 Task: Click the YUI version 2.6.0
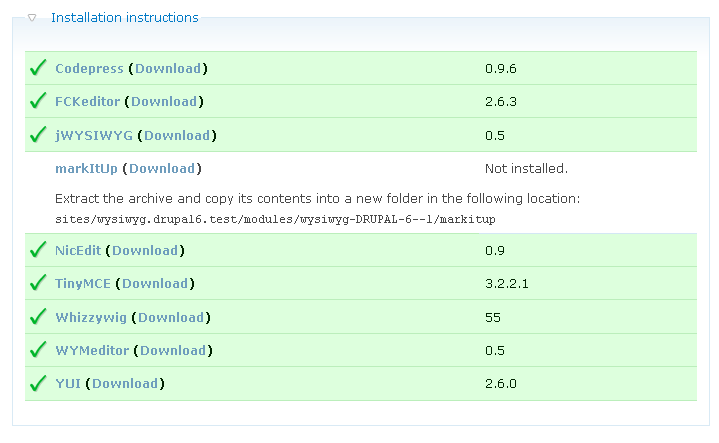tap(501, 384)
